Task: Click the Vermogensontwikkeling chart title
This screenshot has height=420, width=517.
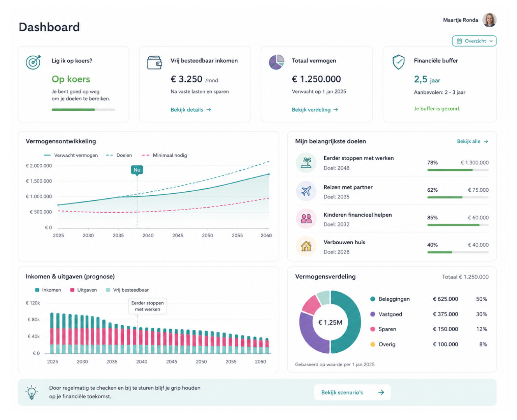Action: [x=61, y=141]
